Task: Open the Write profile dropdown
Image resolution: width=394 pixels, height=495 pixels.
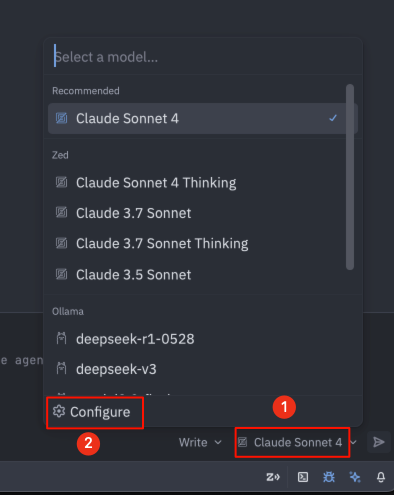Action: pos(200,442)
